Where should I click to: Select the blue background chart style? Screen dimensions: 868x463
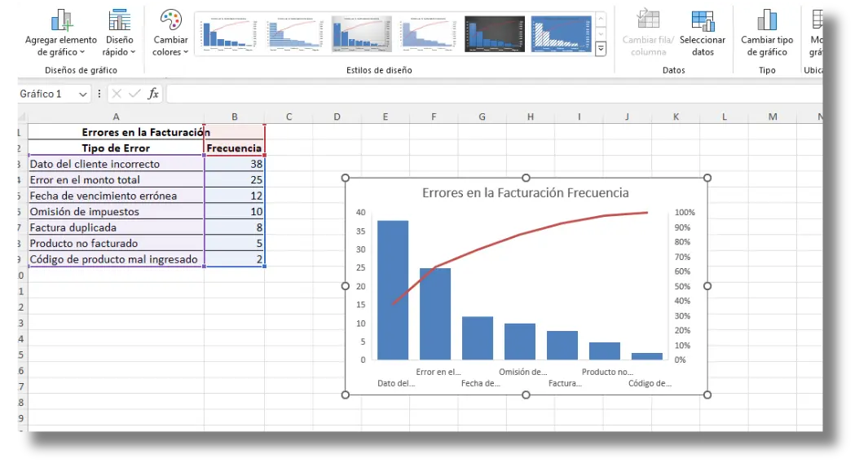coord(561,33)
